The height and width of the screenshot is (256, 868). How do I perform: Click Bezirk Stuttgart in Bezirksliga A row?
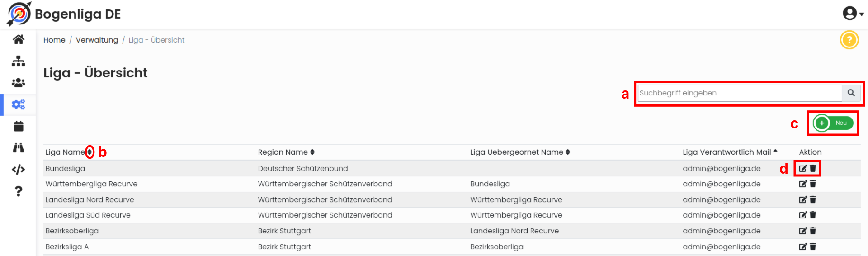coord(284,247)
